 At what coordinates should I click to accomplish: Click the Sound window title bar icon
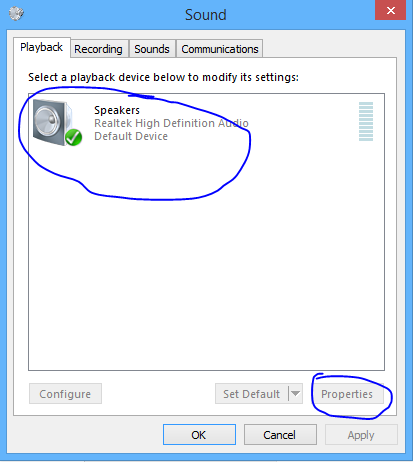coord(16,14)
